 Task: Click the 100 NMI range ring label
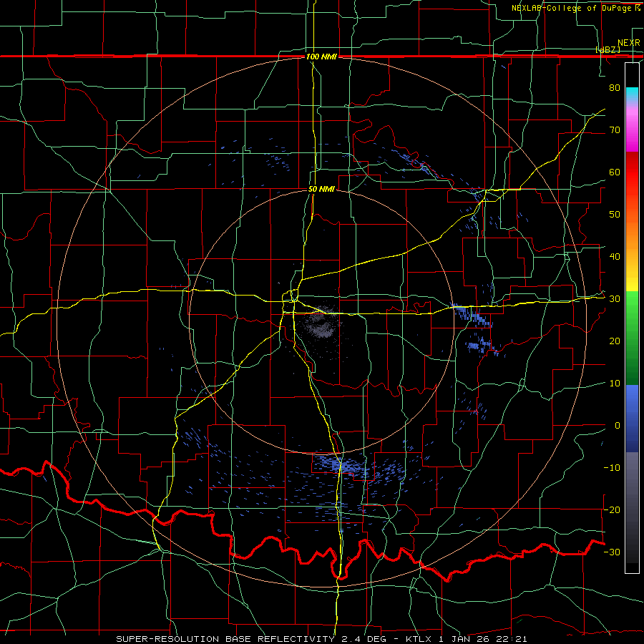(321, 57)
